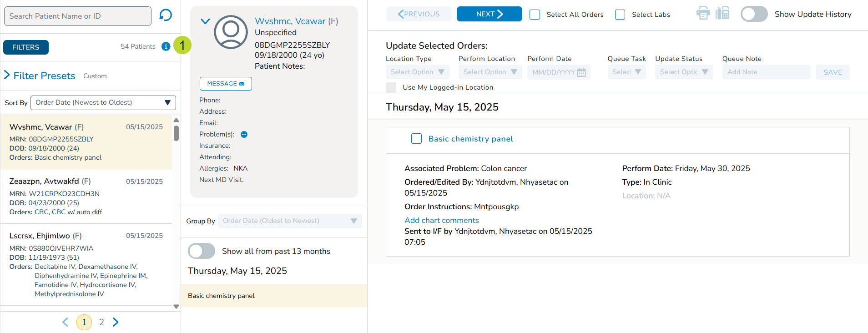The width and height of the screenshot is (868, 333).
Task: Click the Add chart comments link
Action: 441,220
